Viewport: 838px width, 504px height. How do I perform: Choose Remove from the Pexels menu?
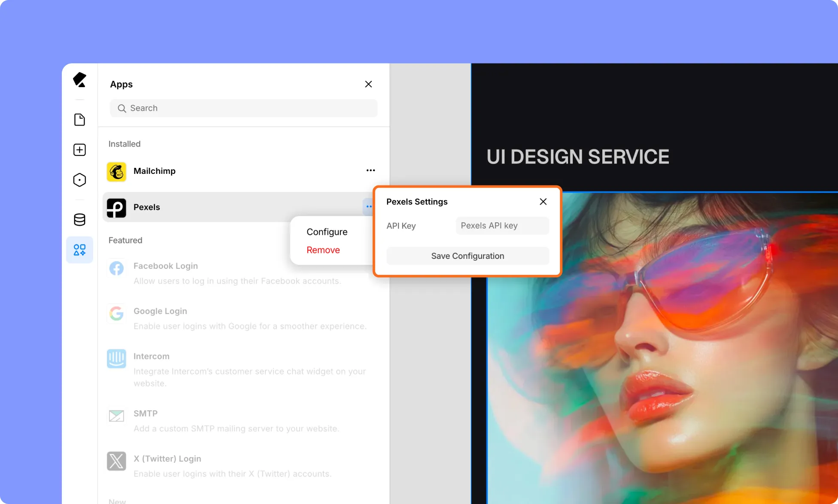coord(323,250)
